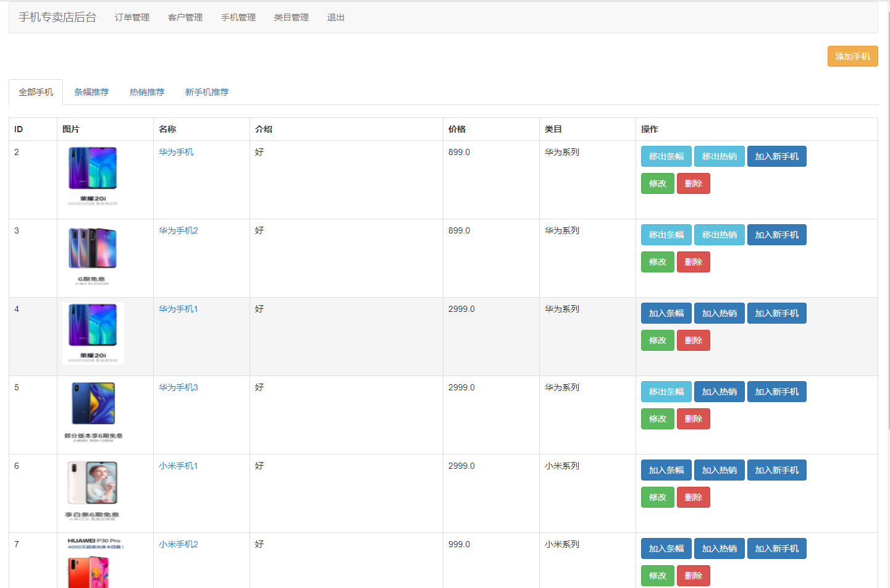Viewport: 890px width, 588px height.
Task: Switch to the 条幅推荐 tab
Action: tap(91, 92)
